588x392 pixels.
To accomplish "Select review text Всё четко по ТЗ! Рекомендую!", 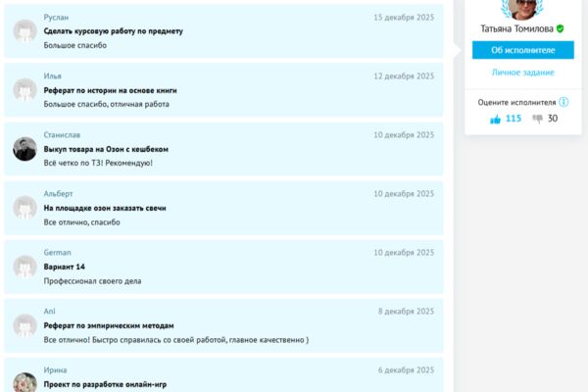I will 98,164.
